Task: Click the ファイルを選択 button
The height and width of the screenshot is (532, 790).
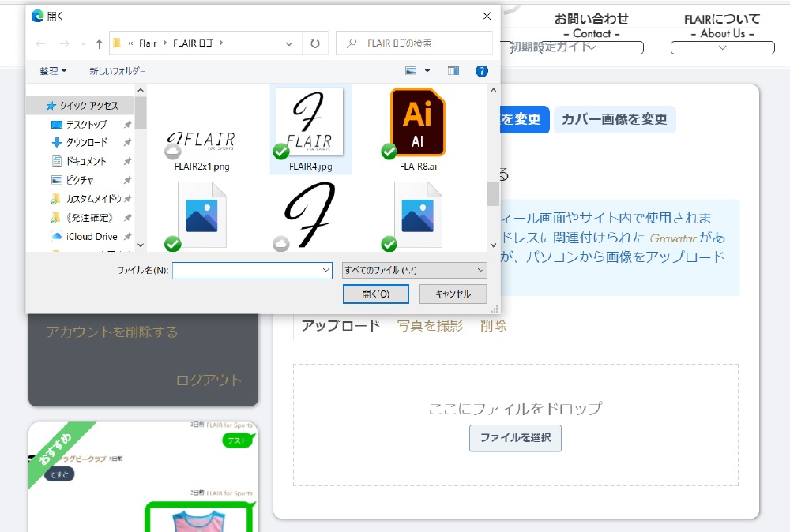Action: click(515, 438)
